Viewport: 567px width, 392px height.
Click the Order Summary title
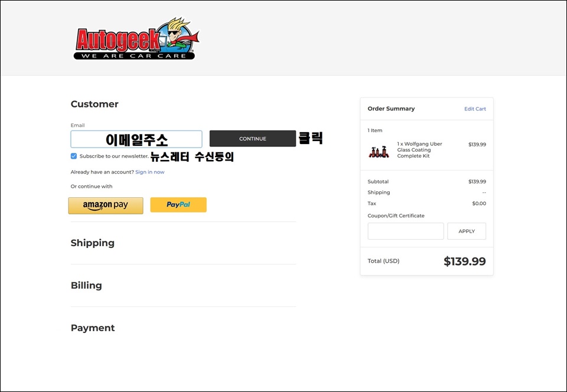click(x=391, y=109)
